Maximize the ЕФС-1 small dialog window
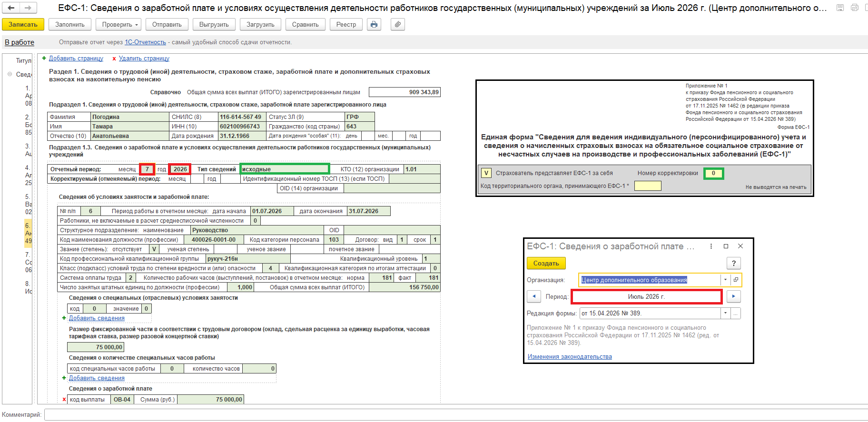Viewport: 868px width, 422px height. [x=726, y=246]
